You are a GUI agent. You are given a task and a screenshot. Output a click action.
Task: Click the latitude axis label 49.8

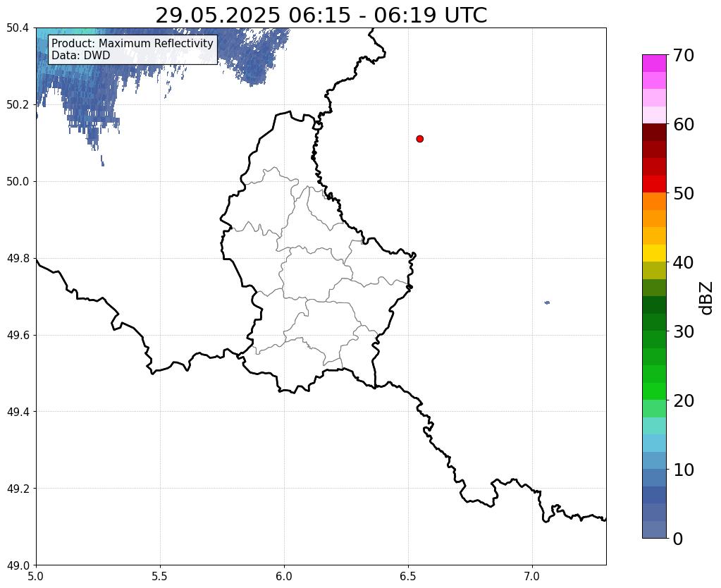coord(18,259)
